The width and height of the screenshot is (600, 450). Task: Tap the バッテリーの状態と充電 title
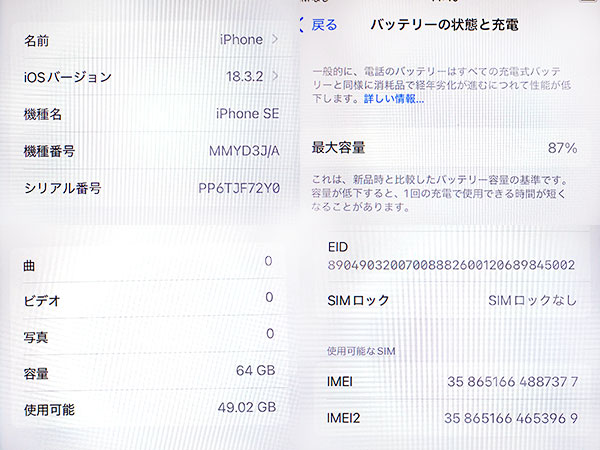(x=445, y=25)
